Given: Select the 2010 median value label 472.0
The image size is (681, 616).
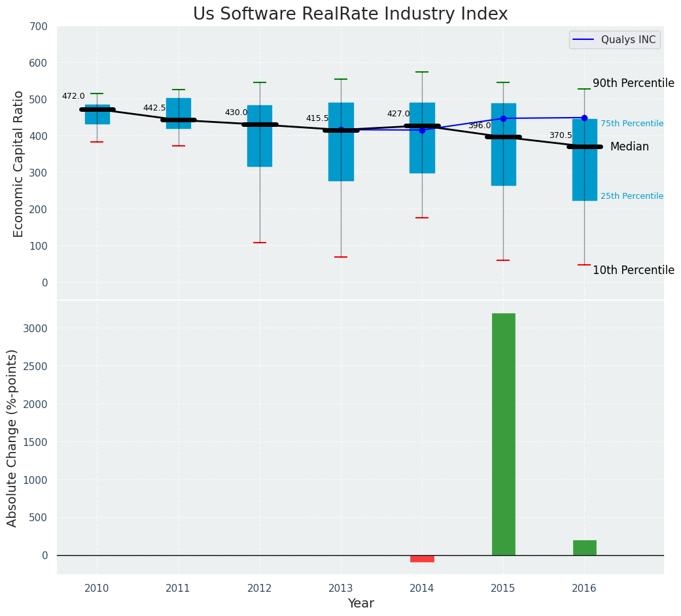Looking at the screenshot, I should point(73,96).
